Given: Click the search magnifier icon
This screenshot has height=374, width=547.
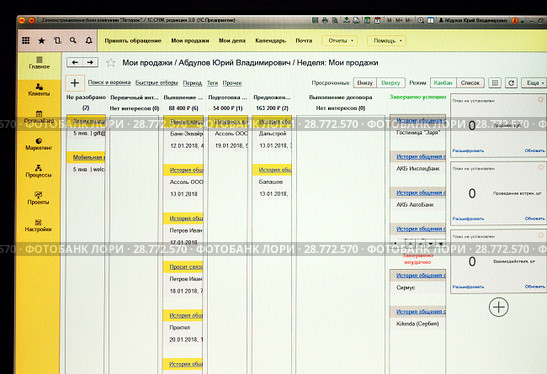Looking at the screenshot, I should [73, 40].
